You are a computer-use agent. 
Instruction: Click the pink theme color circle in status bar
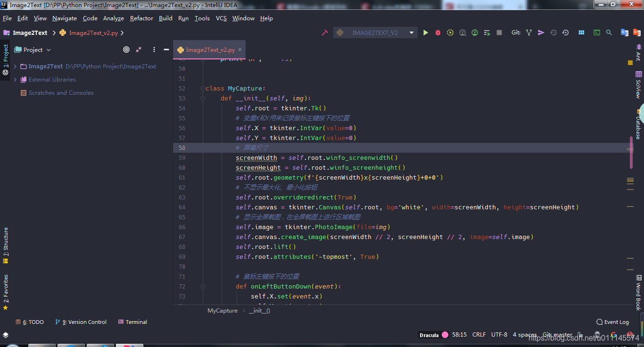[445, 335]
